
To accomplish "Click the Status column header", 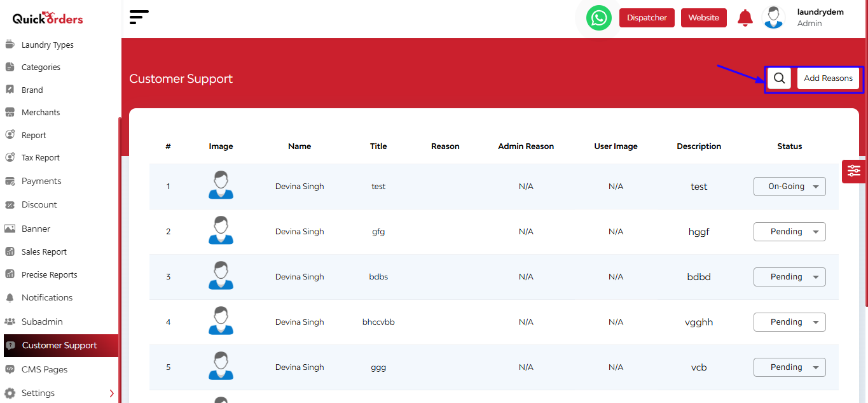I will [790, 146].
